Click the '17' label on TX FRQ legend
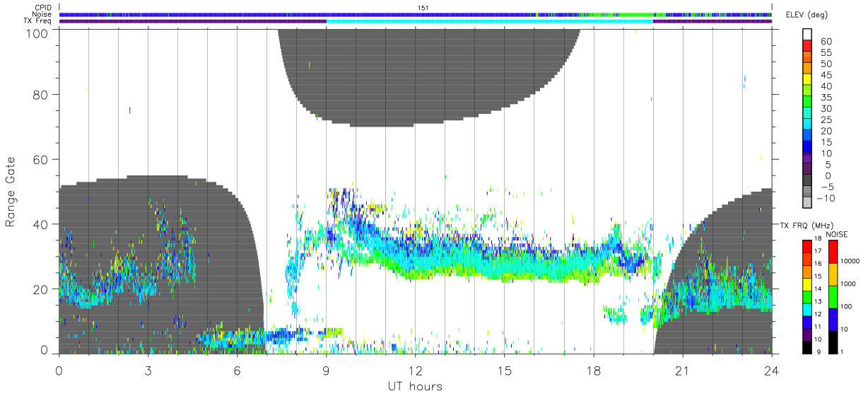This screenshot has width=868, height=401. 819,251
